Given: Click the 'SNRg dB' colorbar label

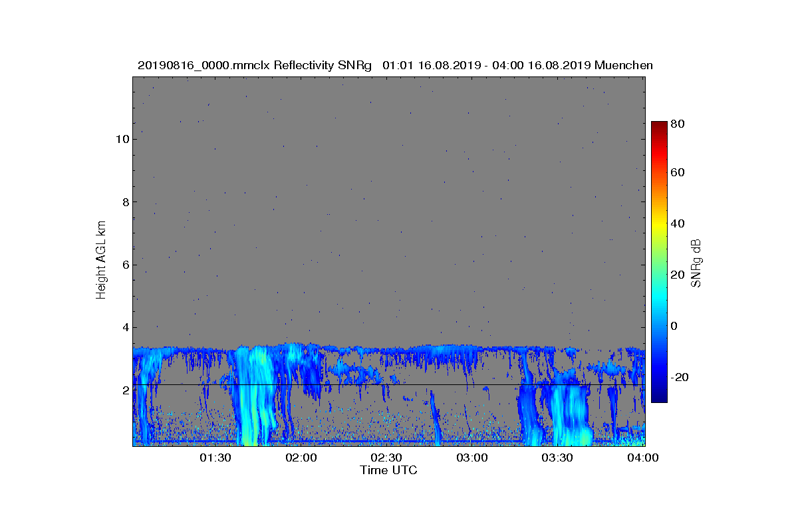Looking at the screenshot, I should coord(696,263).
